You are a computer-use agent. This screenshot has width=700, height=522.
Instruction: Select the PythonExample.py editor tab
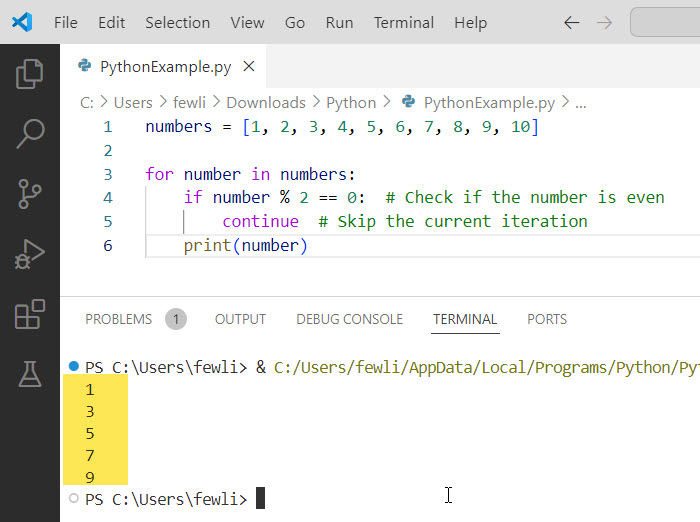coord(163,67)
